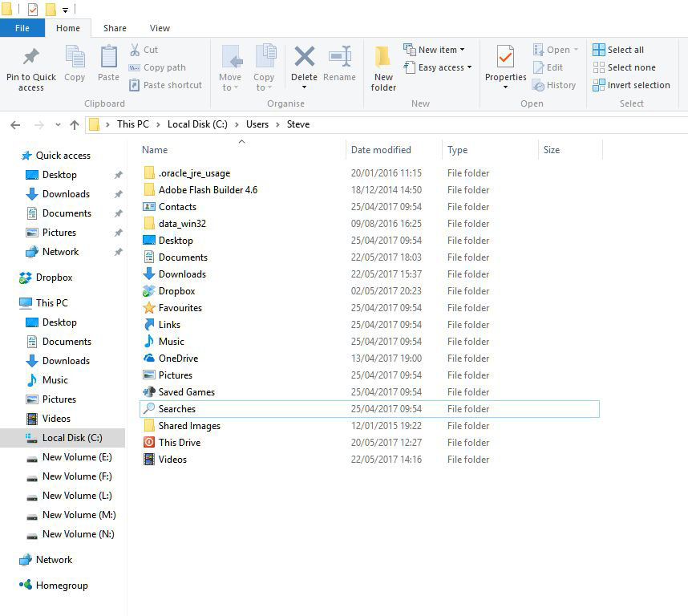Click the Properties checkmark icon

tap(505, 57)
